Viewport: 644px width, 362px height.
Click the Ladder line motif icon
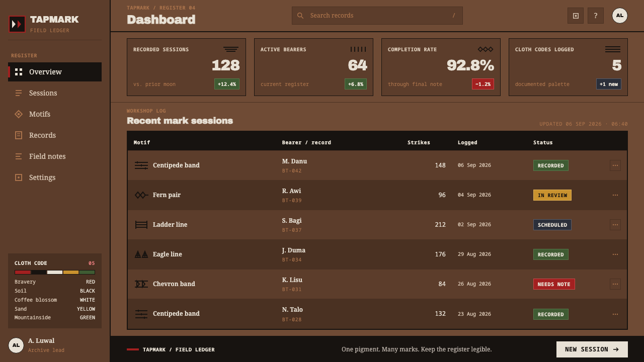point(141,225)
